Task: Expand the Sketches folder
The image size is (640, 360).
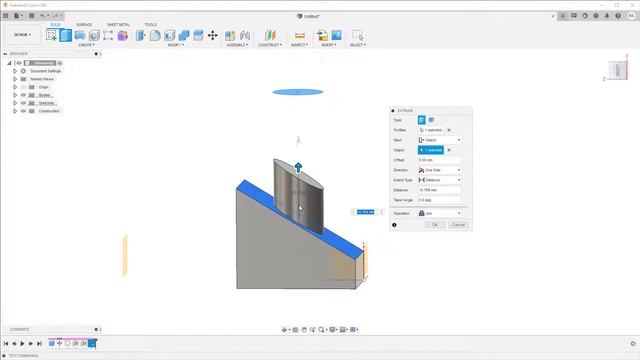Action: coord(15,103)
